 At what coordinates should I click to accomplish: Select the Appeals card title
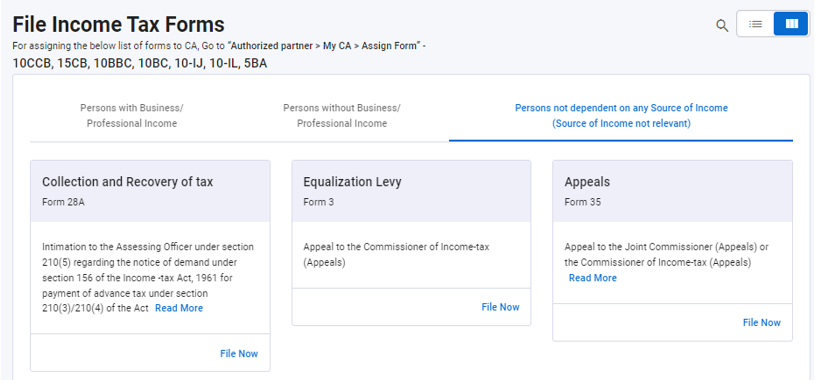[x=587, y=182]
